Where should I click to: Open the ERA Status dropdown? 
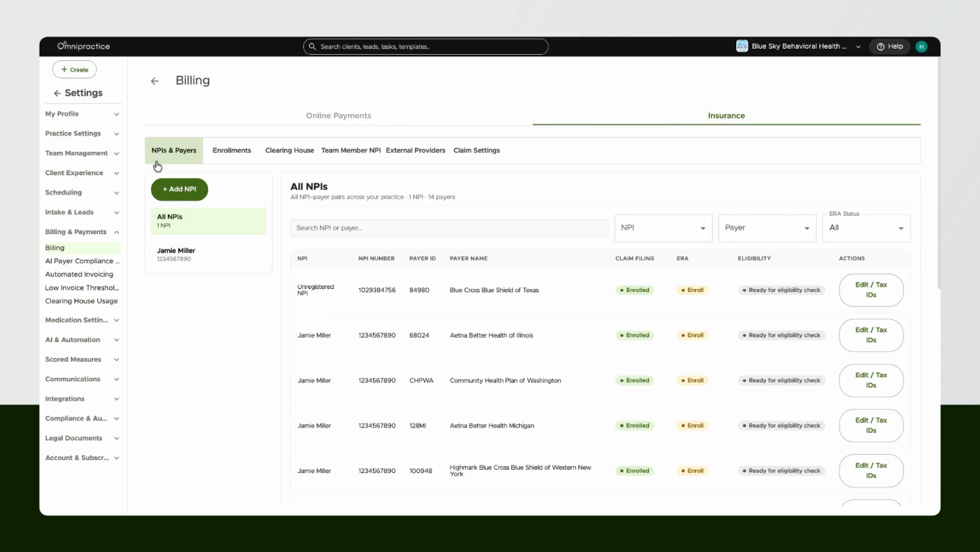coord(866,228)
